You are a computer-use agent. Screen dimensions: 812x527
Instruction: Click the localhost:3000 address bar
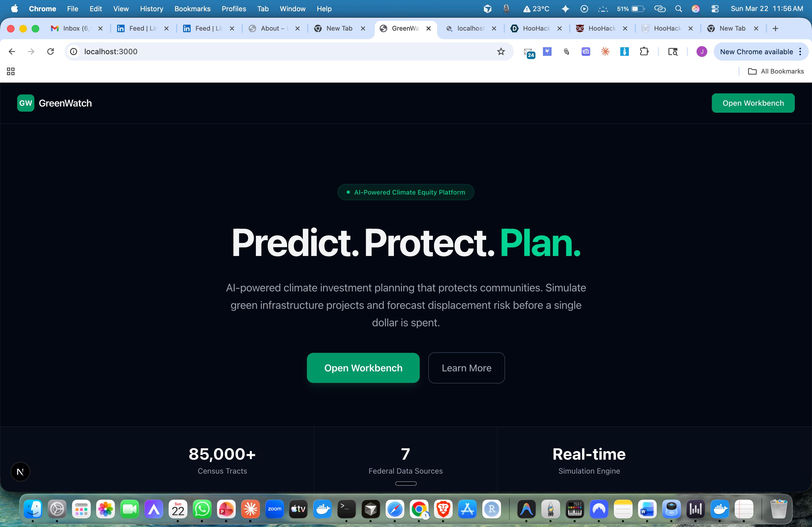[283, 52]
